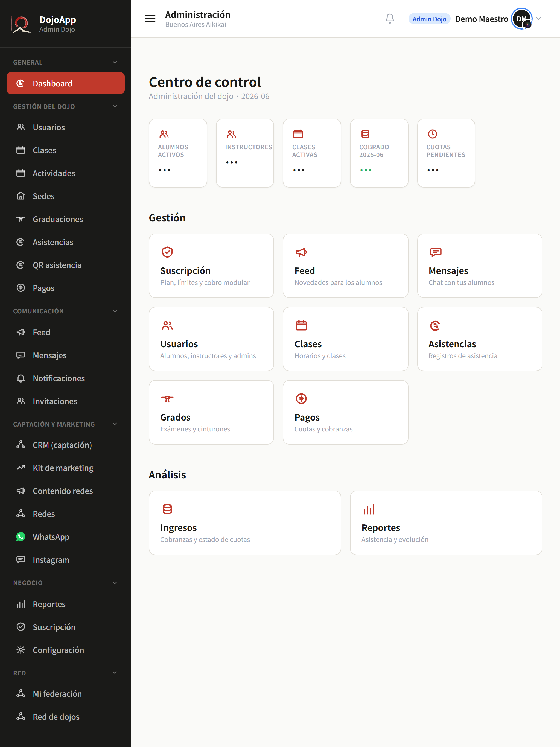Click the CRM (captación) network icon

pyautogui.click(x=21, y=444)
